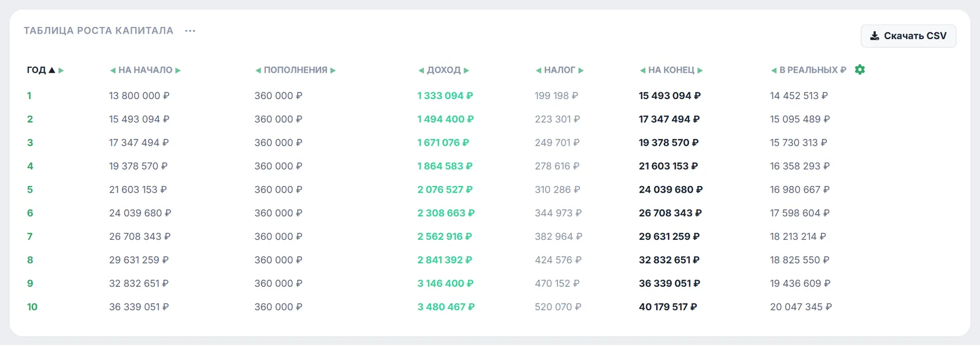
Task: Sort by the ГОД column header
Action: 36,70
